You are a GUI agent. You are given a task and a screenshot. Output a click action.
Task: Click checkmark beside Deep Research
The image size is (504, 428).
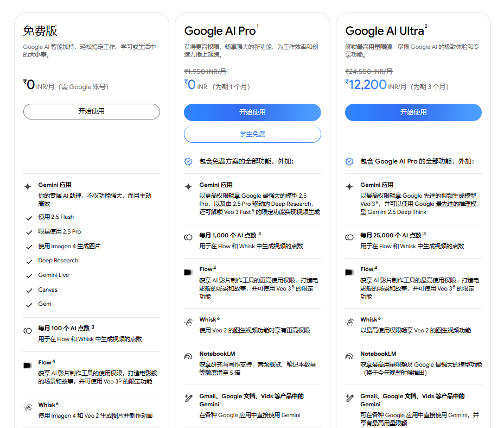click(29, 261)
